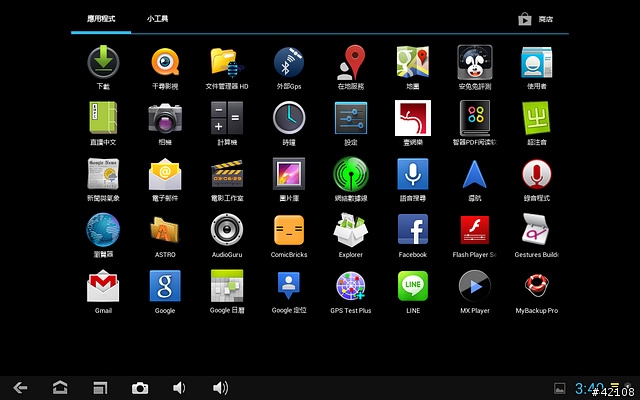
Task: Open the ASTRO file manager
Action: coord(165,230)
